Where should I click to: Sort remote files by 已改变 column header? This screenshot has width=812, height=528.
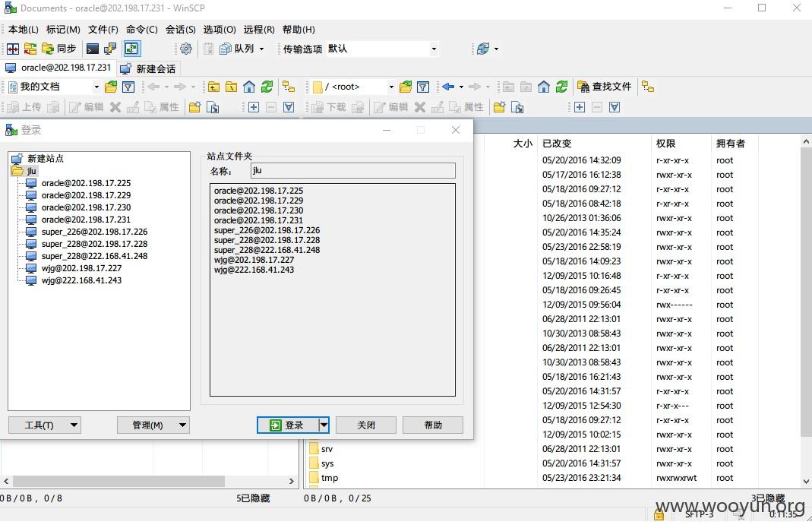click(593, 144)
